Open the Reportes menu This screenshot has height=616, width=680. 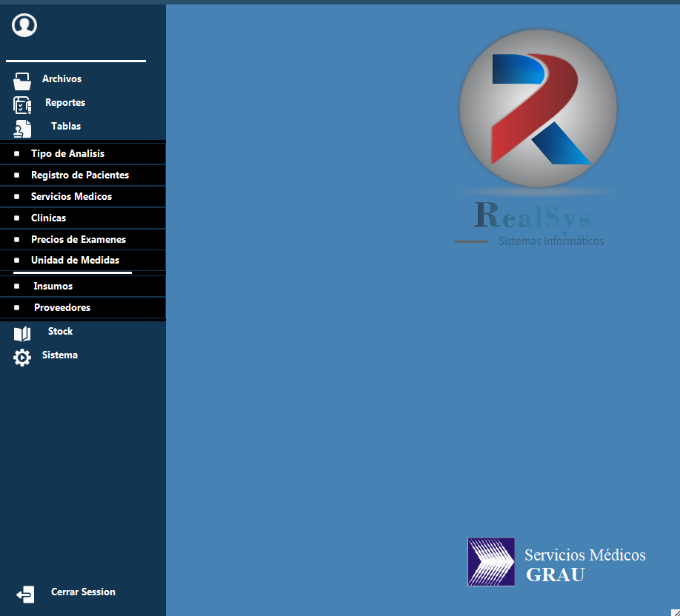pos(65,103)
